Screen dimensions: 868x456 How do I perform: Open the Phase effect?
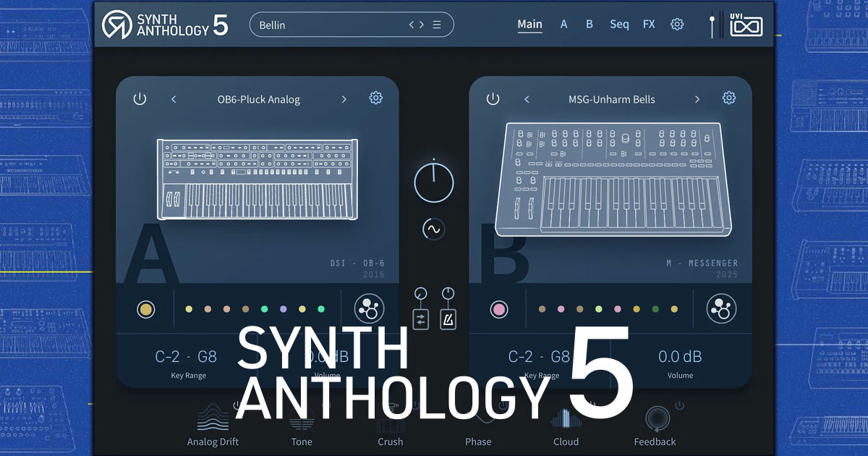pyautogui.click(x=478, y=427)
